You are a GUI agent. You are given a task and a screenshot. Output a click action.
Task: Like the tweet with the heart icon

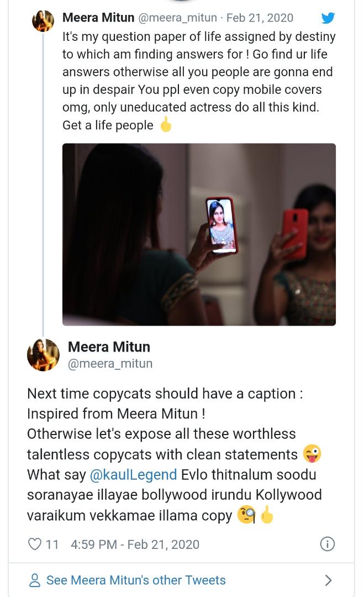coord(35,544)
